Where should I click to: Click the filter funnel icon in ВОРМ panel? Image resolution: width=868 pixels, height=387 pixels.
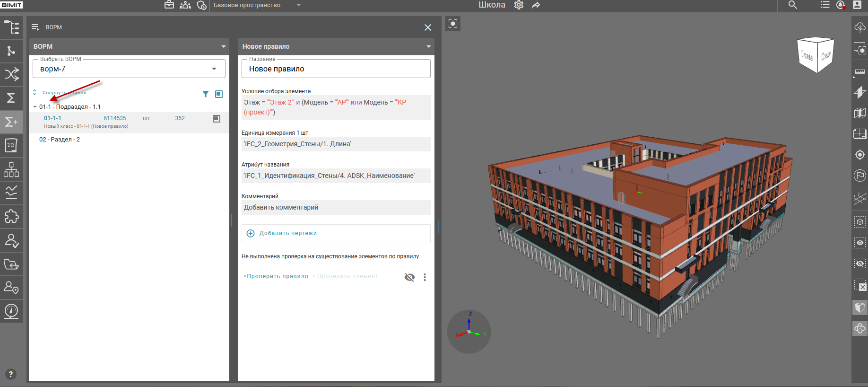point(206,94)
